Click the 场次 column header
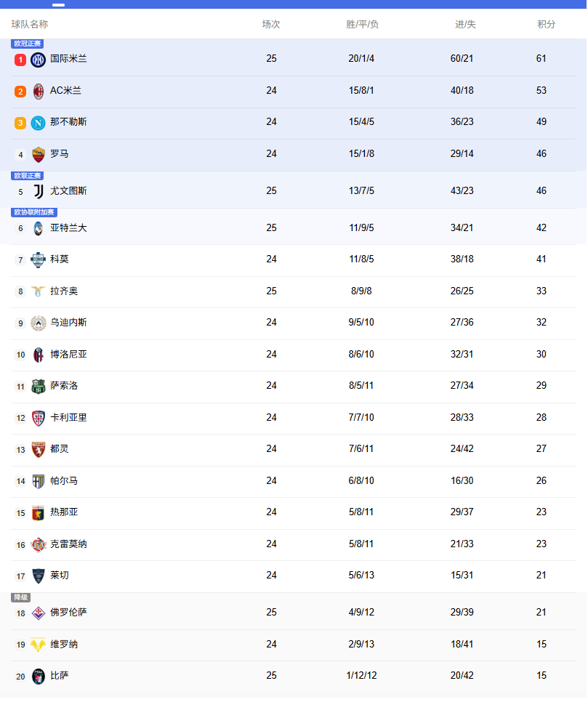The height and width of the screenshot is (702, 588). coord(271,25)
